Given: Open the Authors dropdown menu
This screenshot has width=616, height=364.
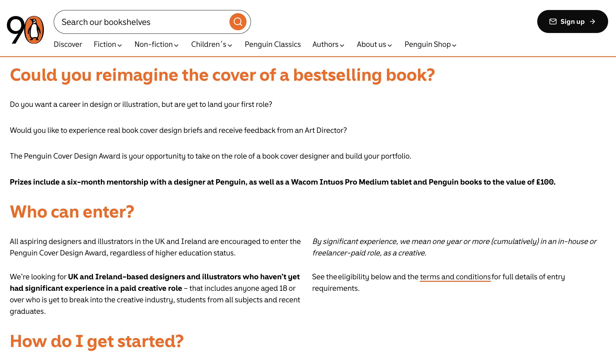Looking at the screenshot, I should tap(328, 44).
